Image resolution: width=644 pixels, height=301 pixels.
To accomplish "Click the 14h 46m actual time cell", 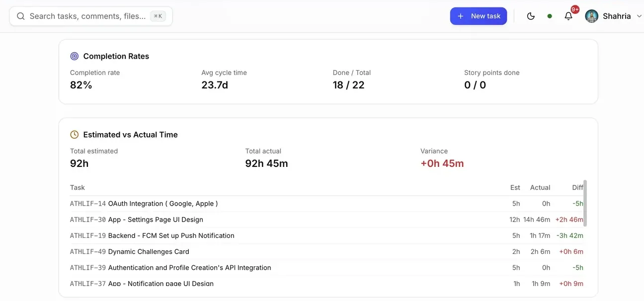I will coord(537,220).
